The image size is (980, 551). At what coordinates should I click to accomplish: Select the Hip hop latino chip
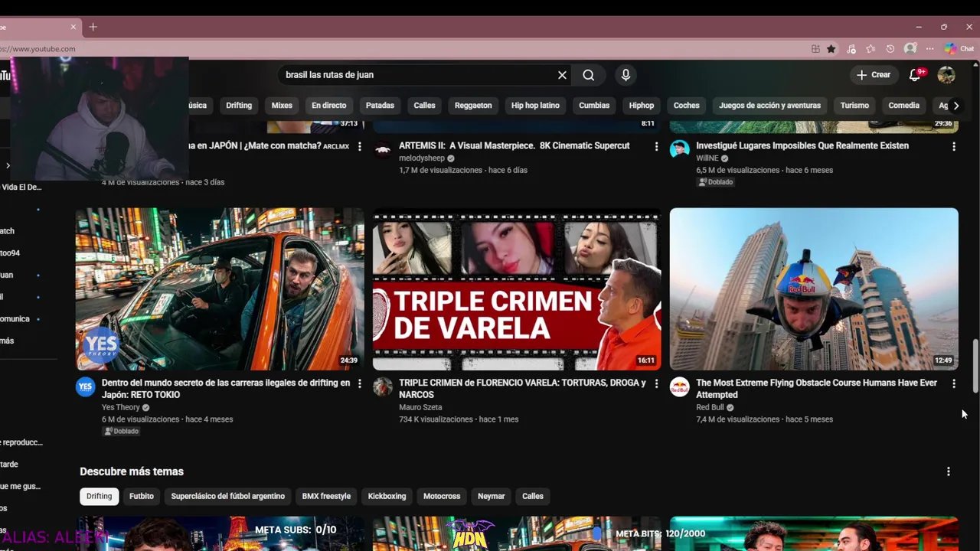[x=535, y=106]
